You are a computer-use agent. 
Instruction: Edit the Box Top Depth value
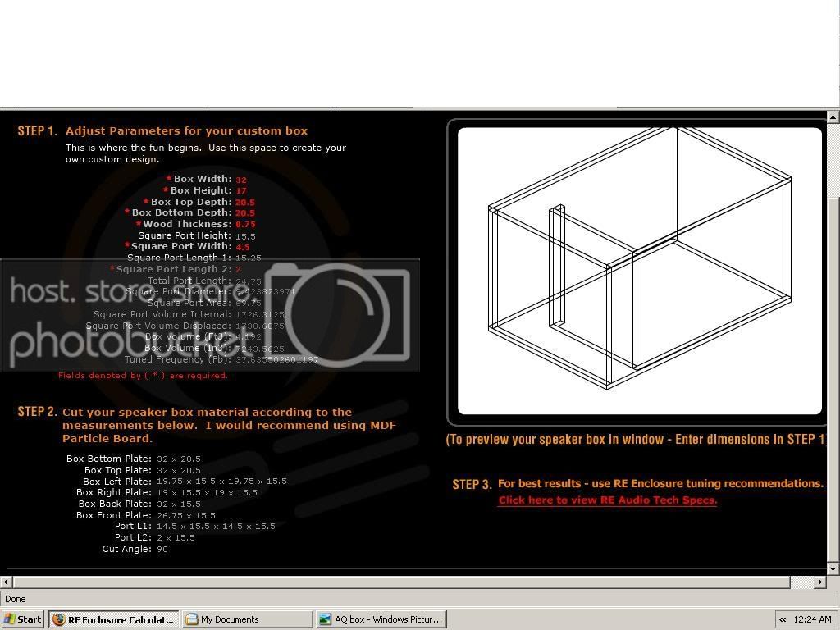(x=244, y=202)
